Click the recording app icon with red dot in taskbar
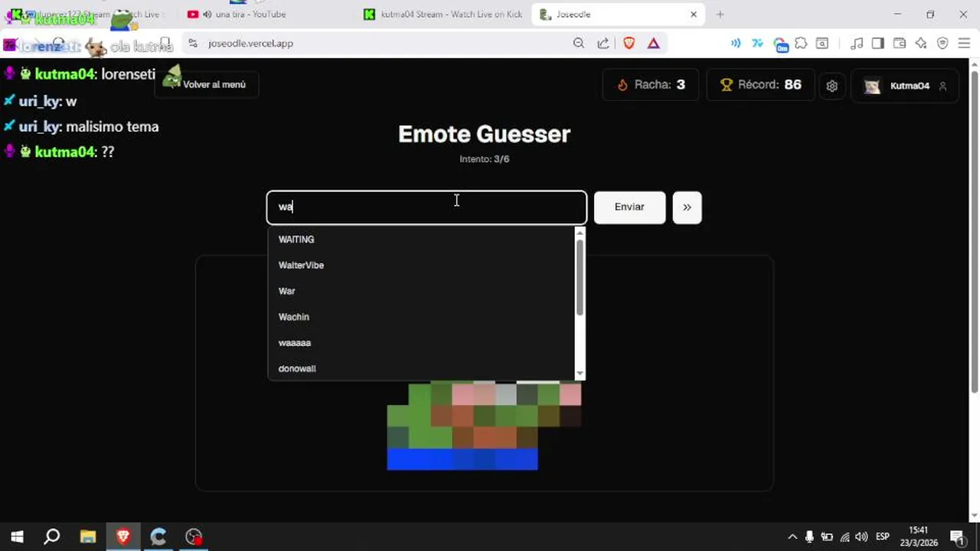This screenshot has height=551, width=980. 194,536
